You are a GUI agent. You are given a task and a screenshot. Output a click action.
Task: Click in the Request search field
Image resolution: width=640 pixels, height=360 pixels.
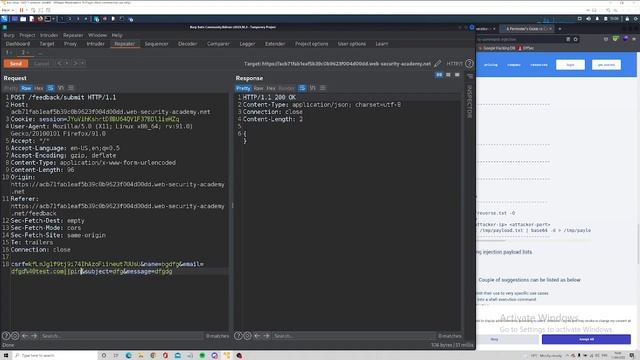121,336
